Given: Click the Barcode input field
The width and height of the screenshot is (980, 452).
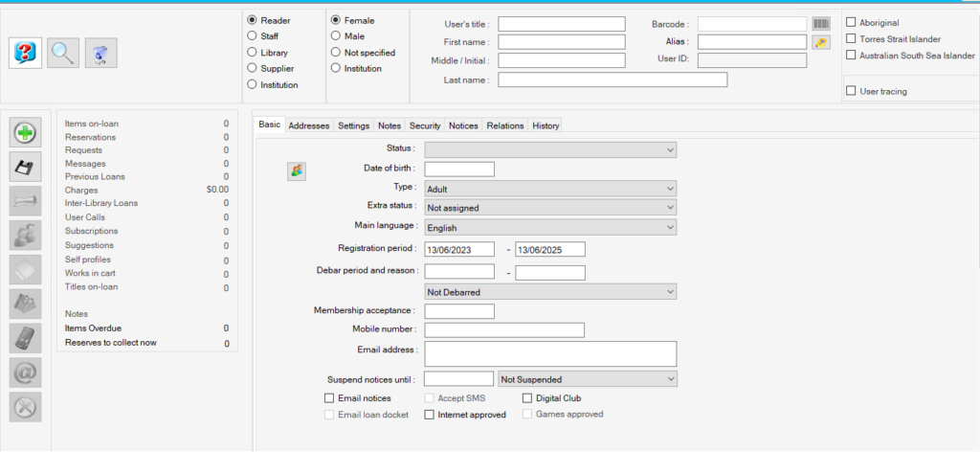Looking at the screenshot, I should pyautogui.click(x=752, y=24).
